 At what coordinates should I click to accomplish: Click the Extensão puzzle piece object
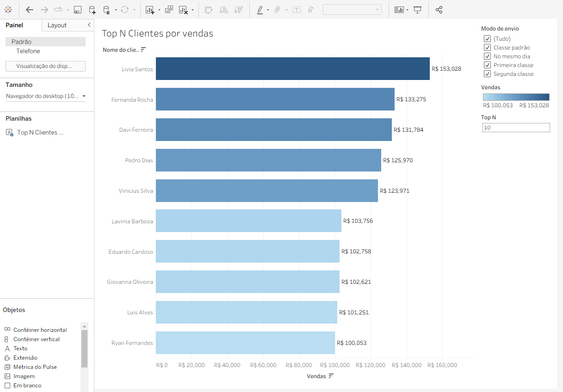(7, 358)
